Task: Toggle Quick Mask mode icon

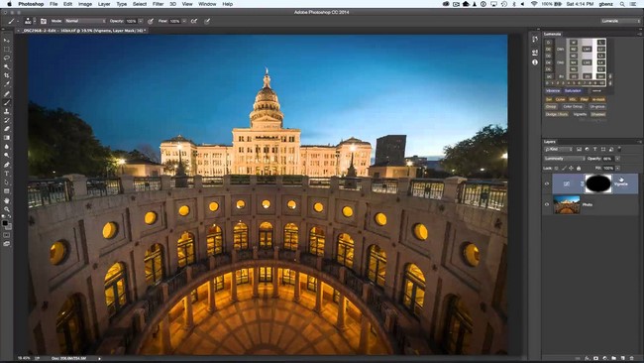Action: (x=7, y=235)
